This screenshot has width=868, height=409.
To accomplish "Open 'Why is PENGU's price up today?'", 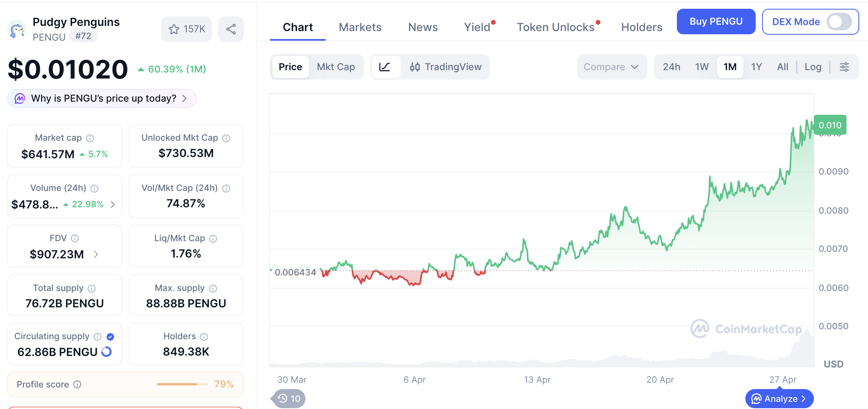I will click(x=102, y=98).
